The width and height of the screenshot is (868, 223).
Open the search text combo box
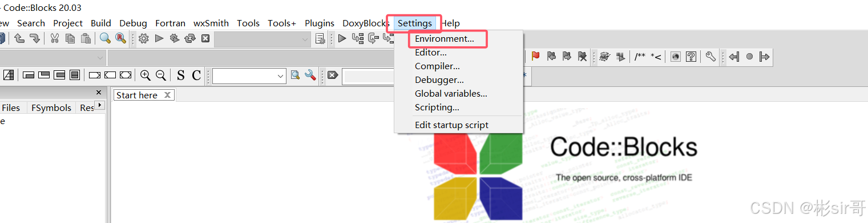[249, 75]
